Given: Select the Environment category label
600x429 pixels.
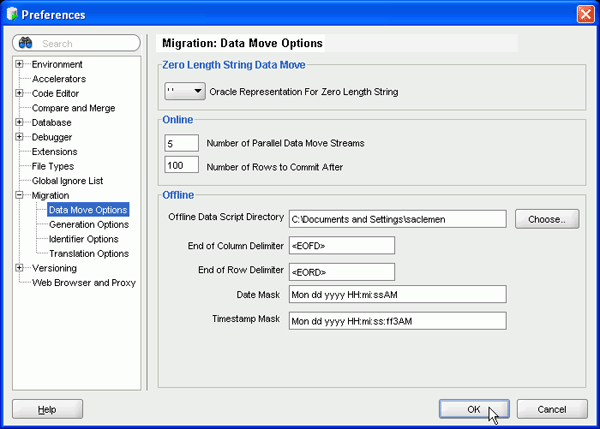Looking at the screenshot, I should click(57, 64).
